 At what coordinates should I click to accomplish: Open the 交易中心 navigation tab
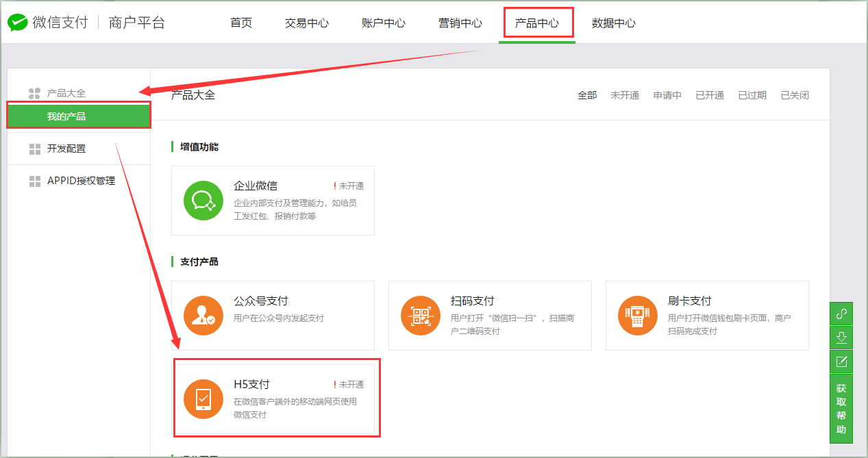(307, 23)
